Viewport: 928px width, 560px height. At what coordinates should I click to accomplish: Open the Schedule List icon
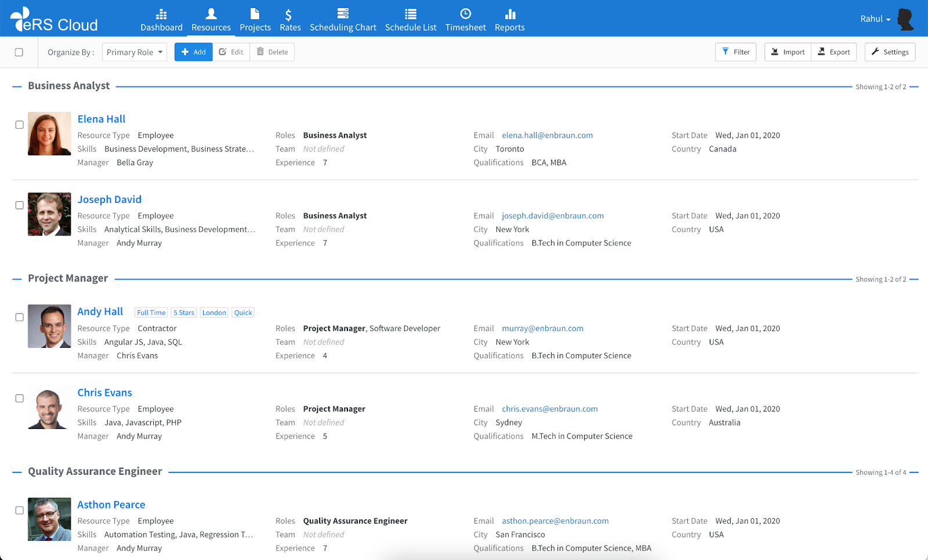[x=411, y=14]
